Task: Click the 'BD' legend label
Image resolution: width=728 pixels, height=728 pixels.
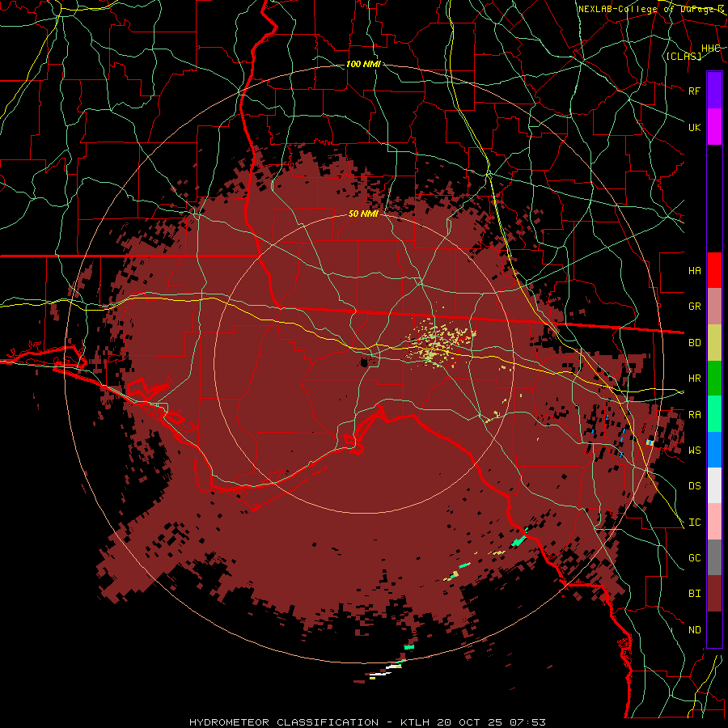Action: pyautogui.click(x=694, y=343)
